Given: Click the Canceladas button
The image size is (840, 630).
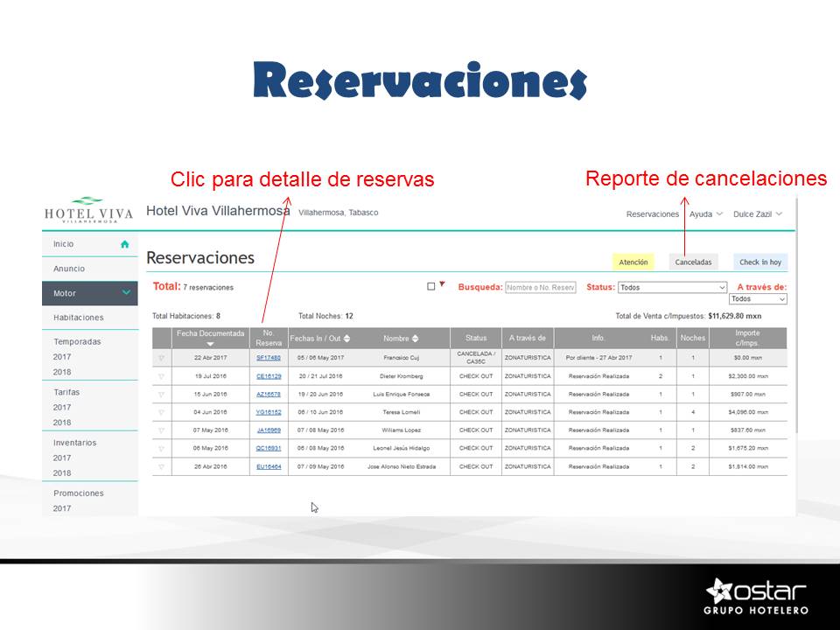Looking at the screenshot, I should [x=693, y=262].
